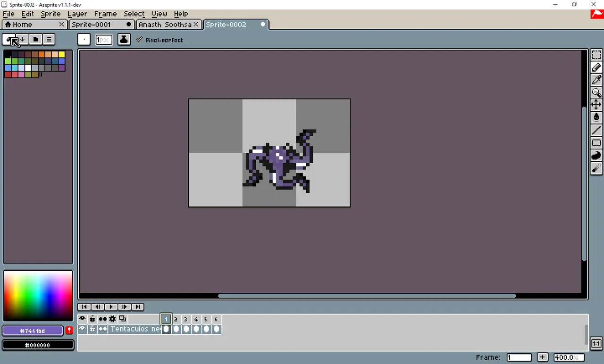Select the Rectangle shape tool

click(x=596, y=143)
